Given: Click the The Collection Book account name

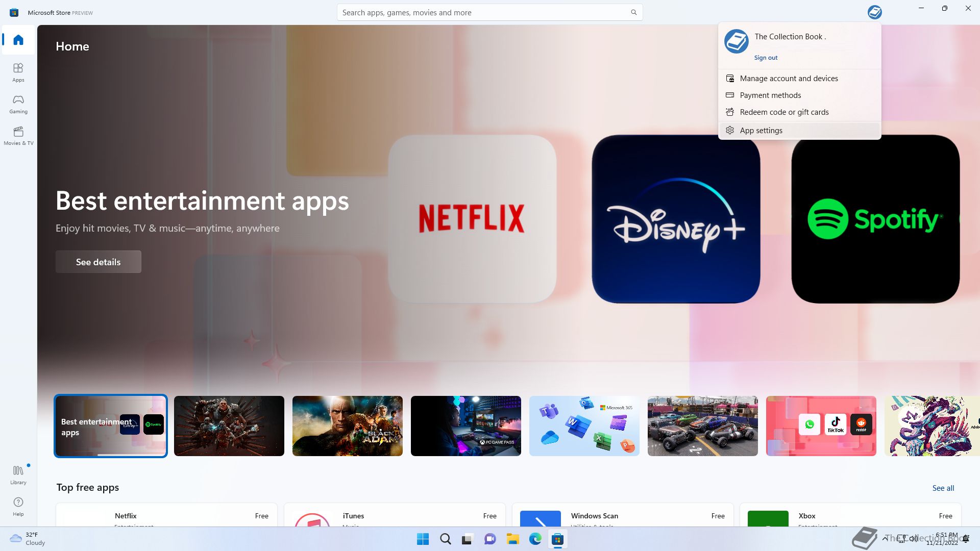Looking at the screenshot, I should click(790, 37).
